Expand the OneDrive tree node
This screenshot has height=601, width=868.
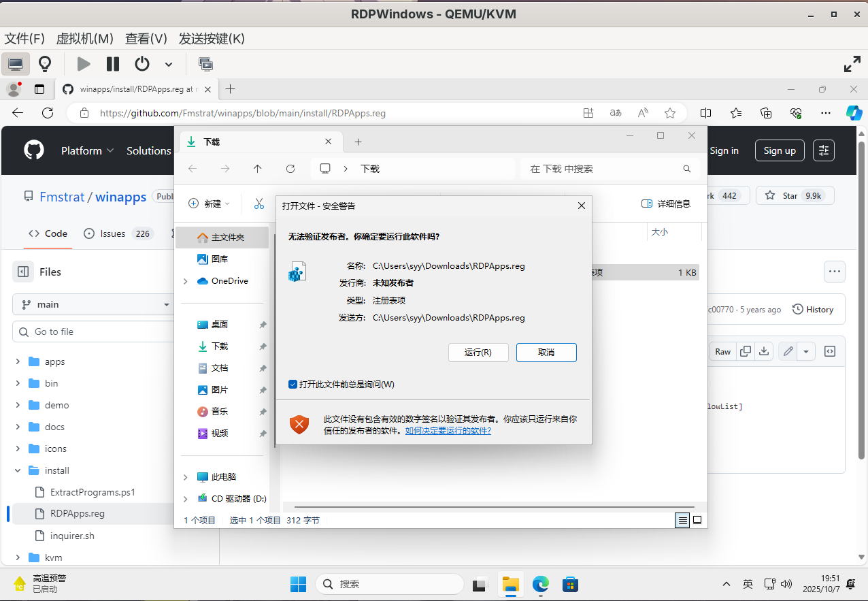(x=186, y=281)
